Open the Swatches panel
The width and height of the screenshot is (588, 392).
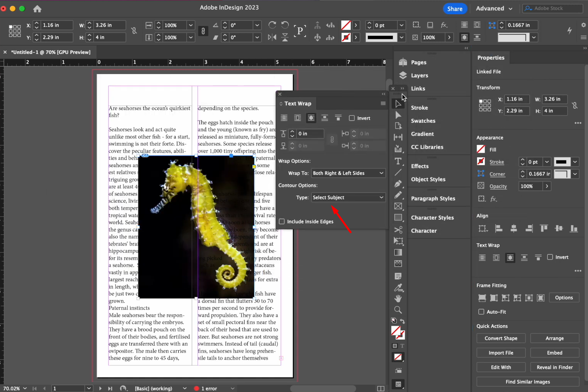(423, 121)
